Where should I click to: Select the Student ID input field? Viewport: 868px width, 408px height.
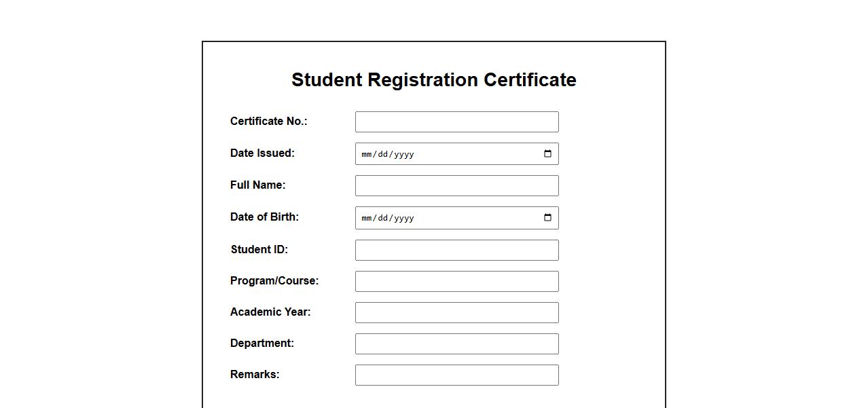click(x=456, y=250)
